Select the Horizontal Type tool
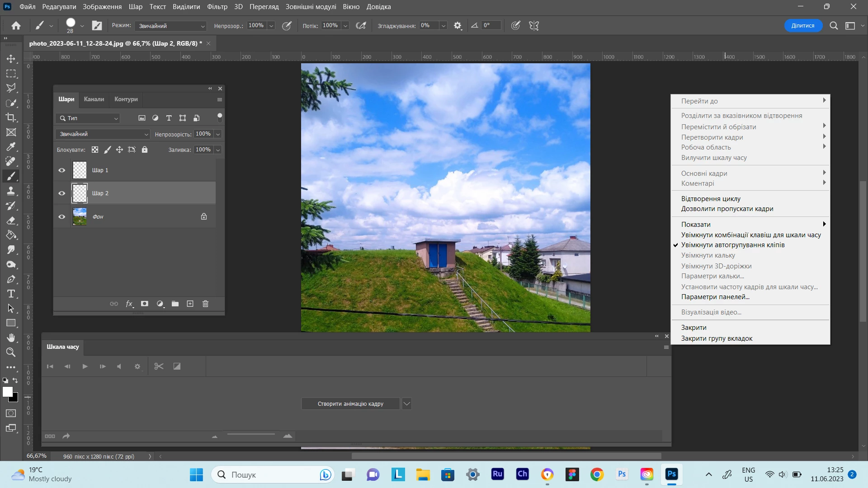 click(x=11, y=294)
